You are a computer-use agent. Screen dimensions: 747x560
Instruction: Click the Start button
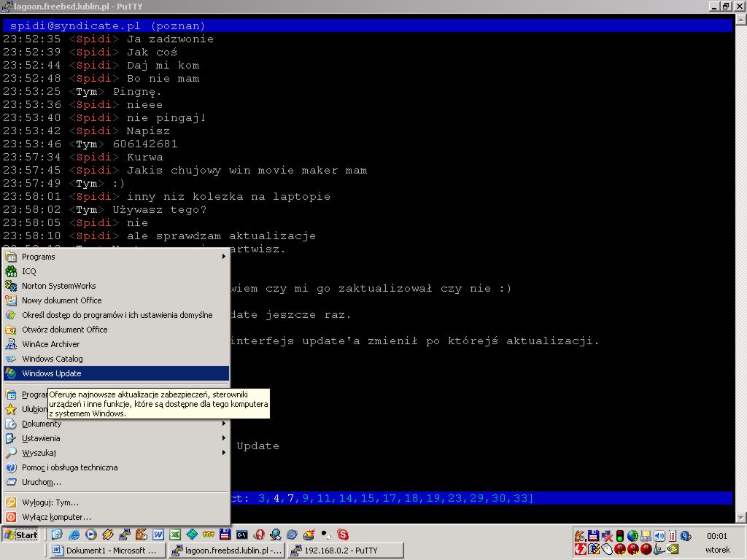pyautogui.click(x=20, y=534)
